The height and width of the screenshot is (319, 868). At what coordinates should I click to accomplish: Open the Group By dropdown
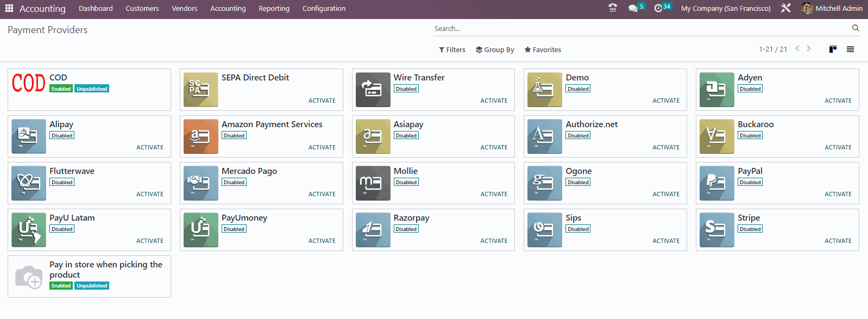(x=495, y=49)
